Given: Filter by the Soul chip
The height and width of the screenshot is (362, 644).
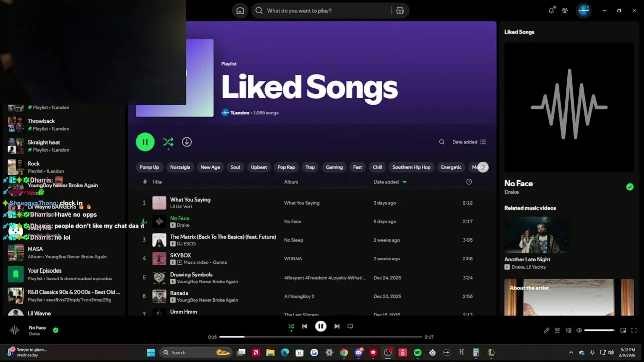Looking at the screenshot, I should point(235,167).
